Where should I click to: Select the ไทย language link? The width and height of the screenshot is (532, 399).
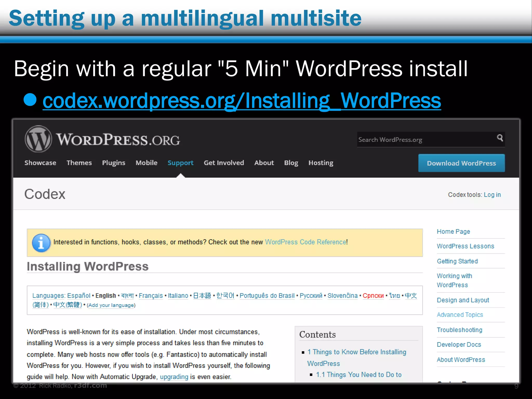click(394, 296)
